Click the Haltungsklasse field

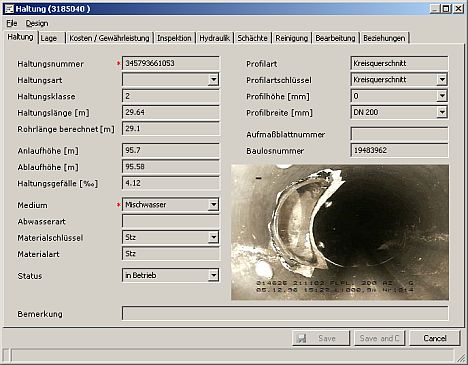pyautogui.click(x=171, y=96)
